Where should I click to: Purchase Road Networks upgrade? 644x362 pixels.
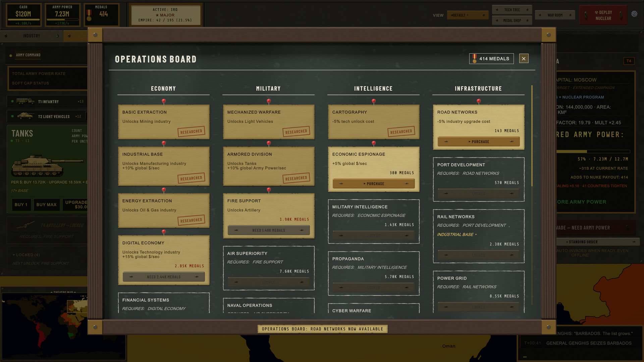coord(479,141)
